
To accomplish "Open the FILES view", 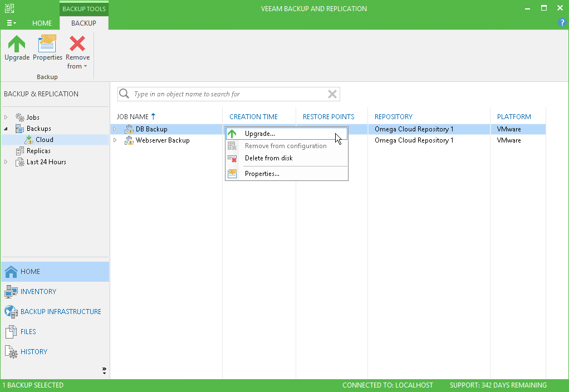I will tap(55, 331).
